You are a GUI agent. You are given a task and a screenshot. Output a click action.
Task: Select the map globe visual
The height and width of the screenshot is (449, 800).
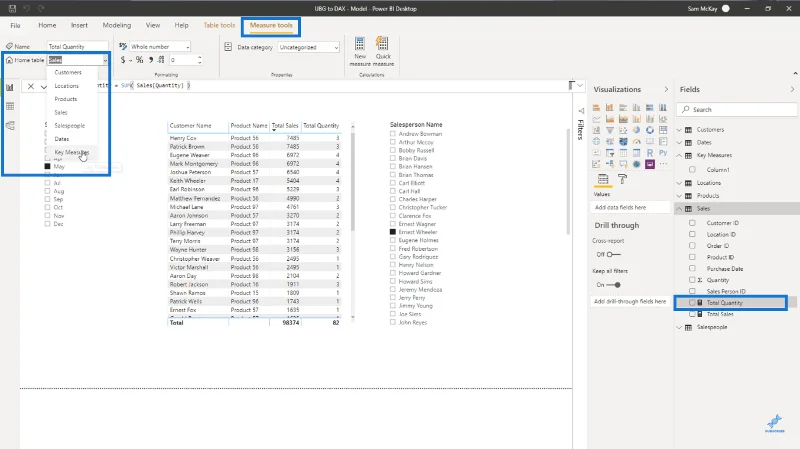pos(596,141)
